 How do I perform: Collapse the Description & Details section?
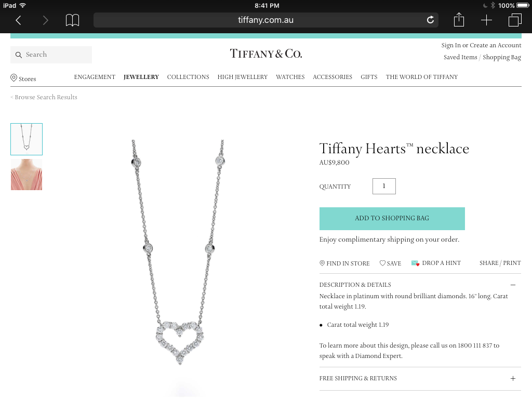click(513, 285)
